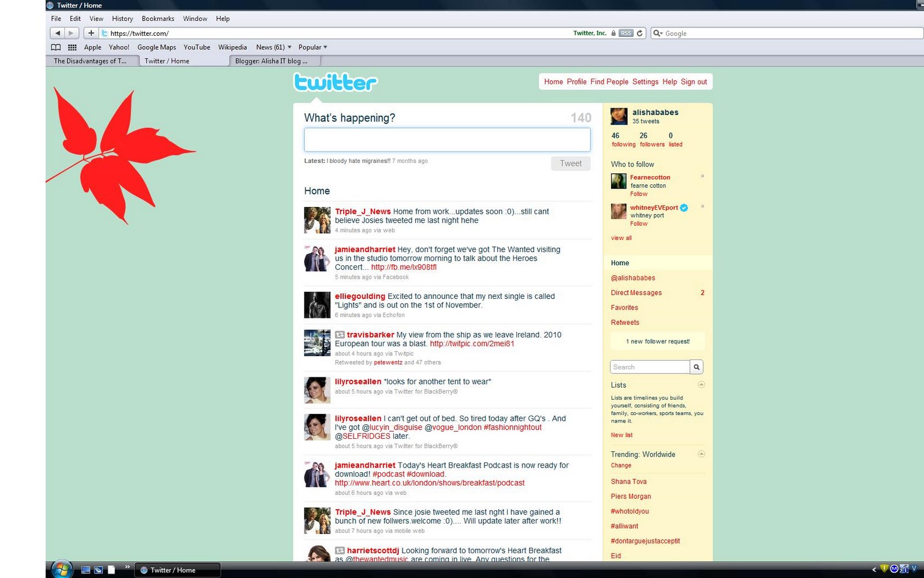Open trending topic #whotoldyou
The width and height of the screenshot is (924, 578).
coord(630,512)
